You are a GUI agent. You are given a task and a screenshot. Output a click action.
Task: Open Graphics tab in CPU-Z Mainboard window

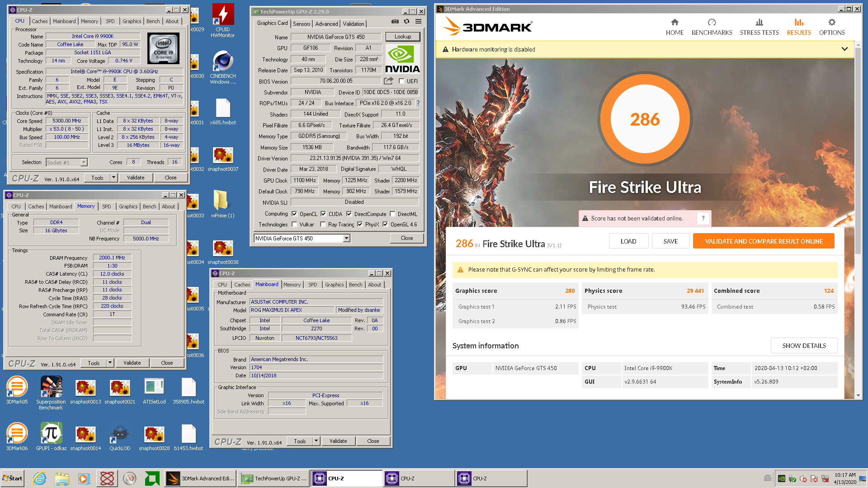(335, 285)
